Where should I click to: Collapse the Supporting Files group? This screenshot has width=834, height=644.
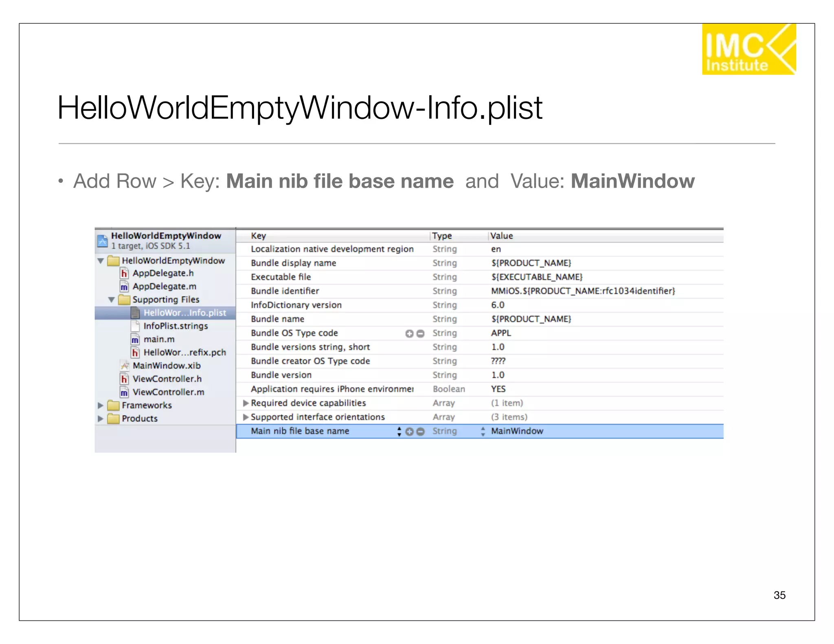111,300
